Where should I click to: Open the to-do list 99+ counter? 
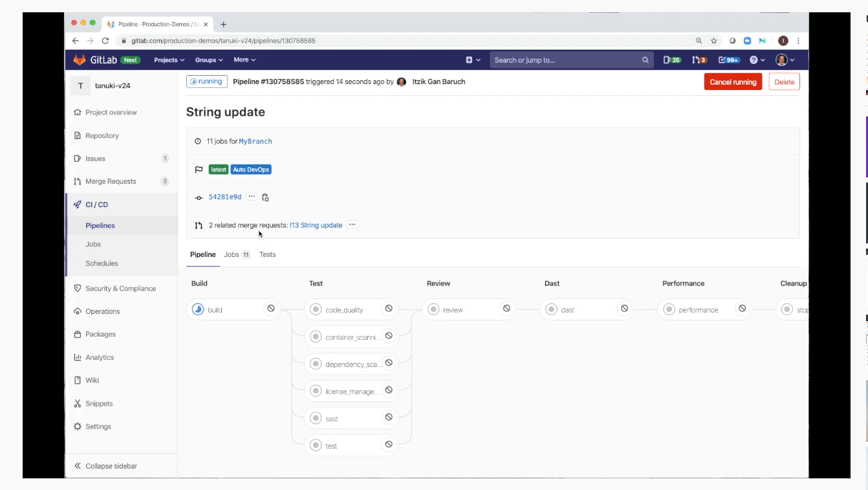(730, 60)
